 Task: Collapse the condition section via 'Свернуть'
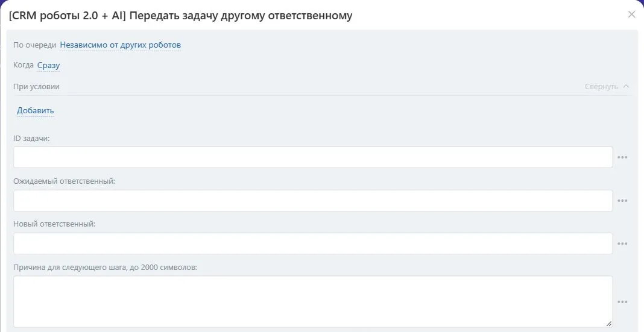[x=607, y=87]
